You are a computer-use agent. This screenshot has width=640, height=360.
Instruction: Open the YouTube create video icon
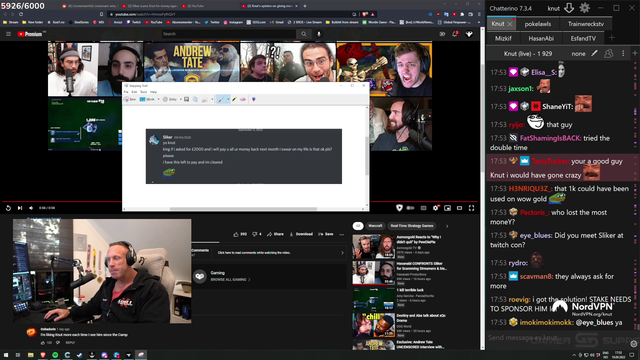click(x=442, y=34)
